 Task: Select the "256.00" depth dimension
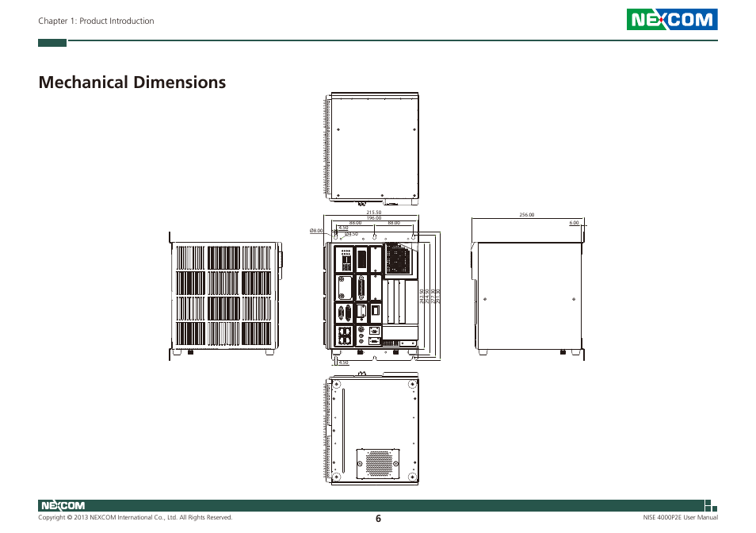526,215
